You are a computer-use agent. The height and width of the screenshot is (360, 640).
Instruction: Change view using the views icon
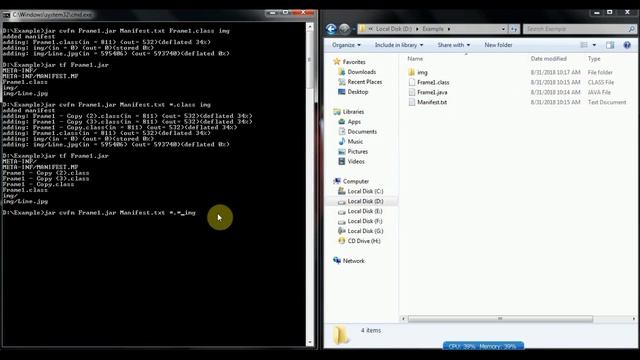[x=584, y=45]
